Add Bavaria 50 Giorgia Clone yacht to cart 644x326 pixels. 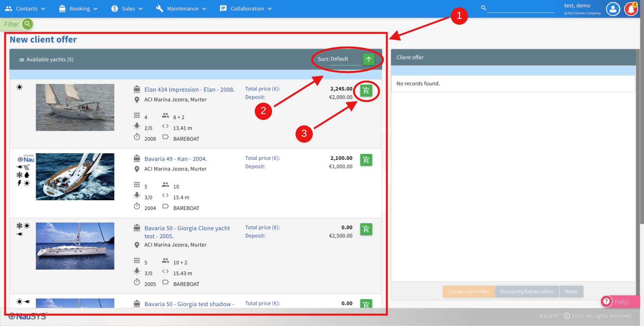pyautogui.click(x=366, y=229)
